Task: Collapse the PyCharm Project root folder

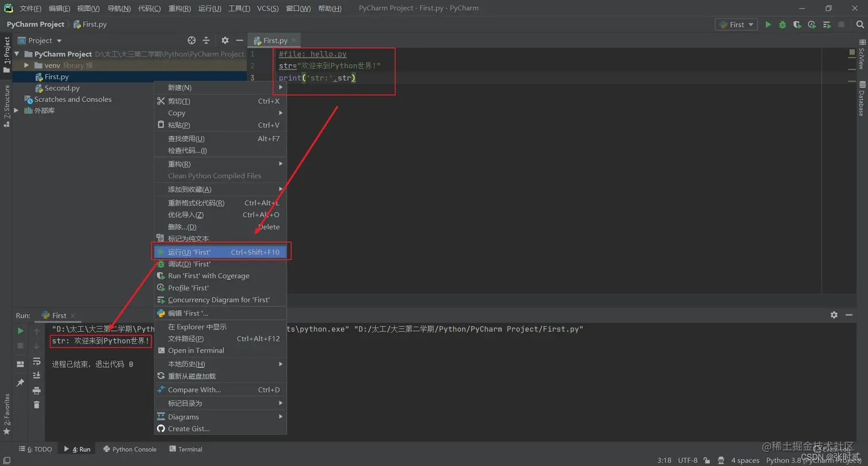Action: 17,54
